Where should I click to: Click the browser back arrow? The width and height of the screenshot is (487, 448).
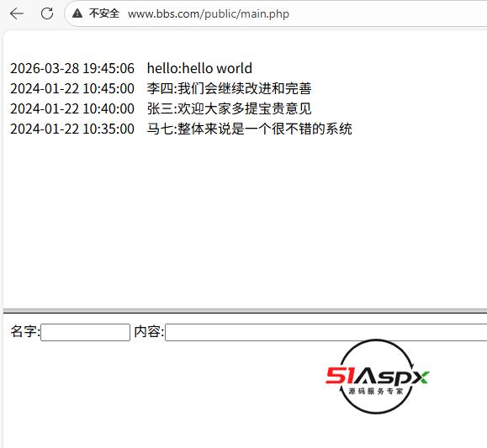[x=17, y=13]
